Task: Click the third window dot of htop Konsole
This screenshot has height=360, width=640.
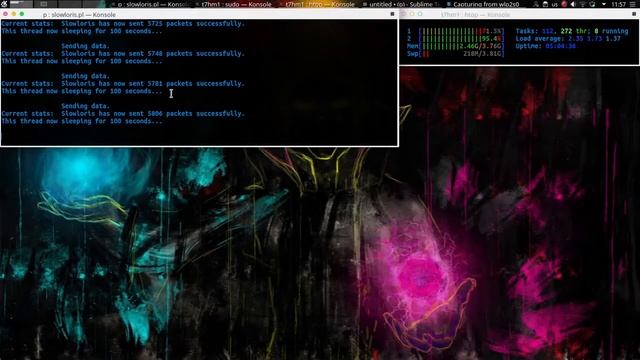Action: pyautogui.click(x=420, y=14)
